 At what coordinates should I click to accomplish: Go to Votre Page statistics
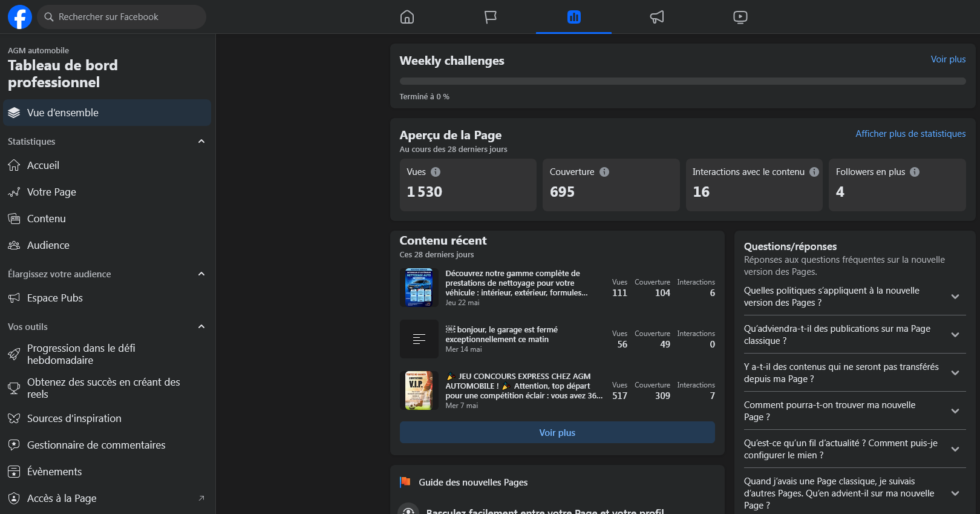(x=107, y=192)
